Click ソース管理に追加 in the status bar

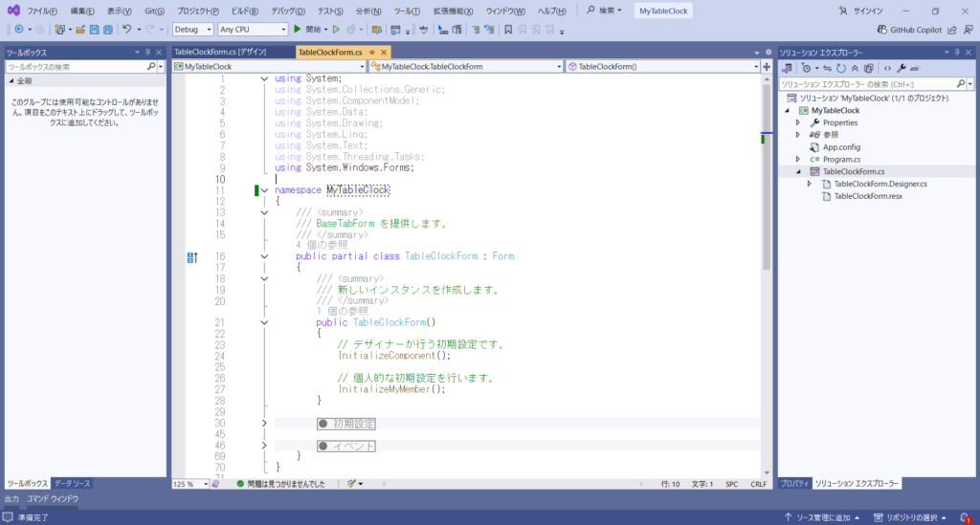coord(822,517)
